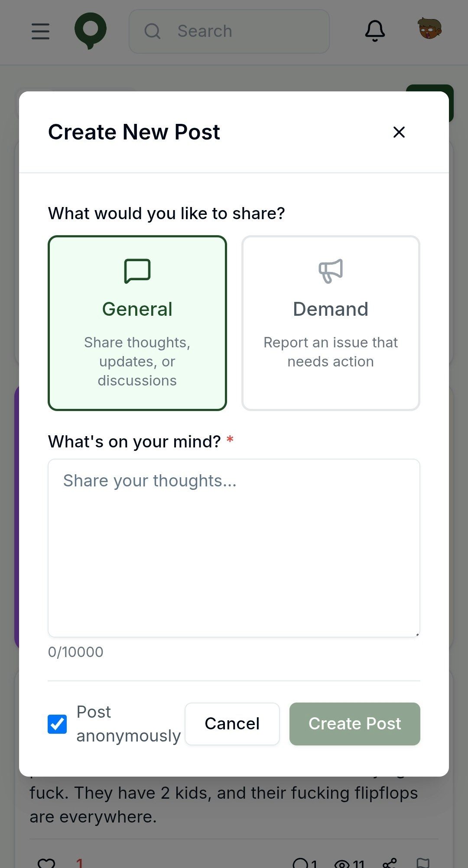Click the speech bubble icon on the General card

(137, 270)
